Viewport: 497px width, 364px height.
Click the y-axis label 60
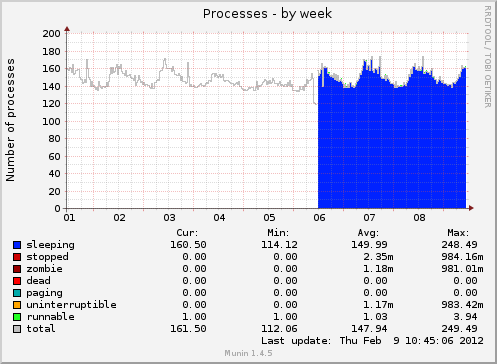54,157
